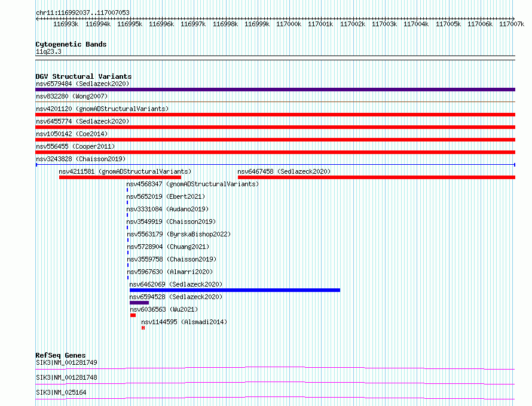Screen dimensions: 532x406
Task: Open nsv6467458 (Sedlazeck2020) variant label
Action: 284,171
